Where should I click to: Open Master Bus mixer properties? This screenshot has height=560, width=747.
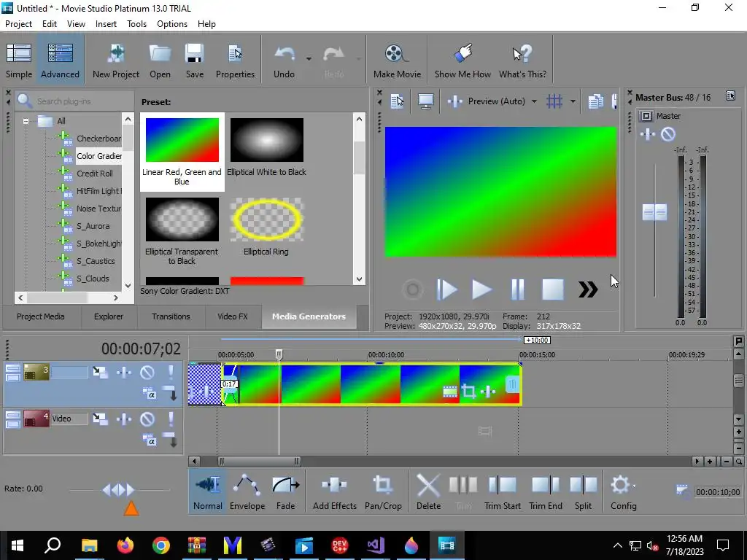pos(730,96)
